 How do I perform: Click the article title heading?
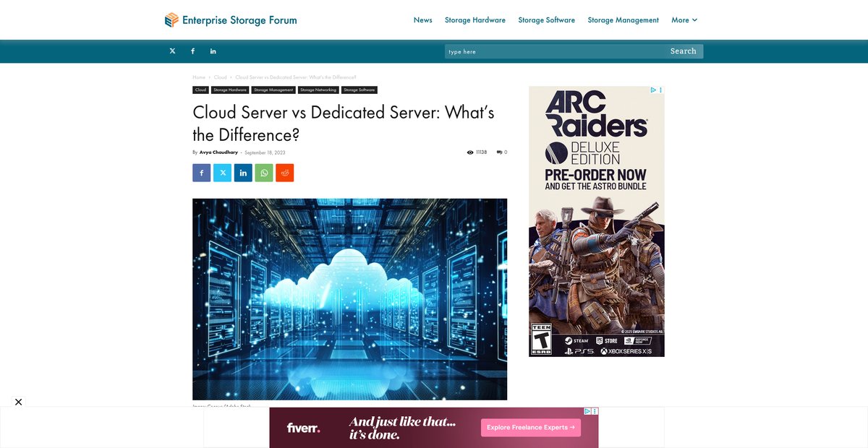pyautogui.click(x=344, y=124)
